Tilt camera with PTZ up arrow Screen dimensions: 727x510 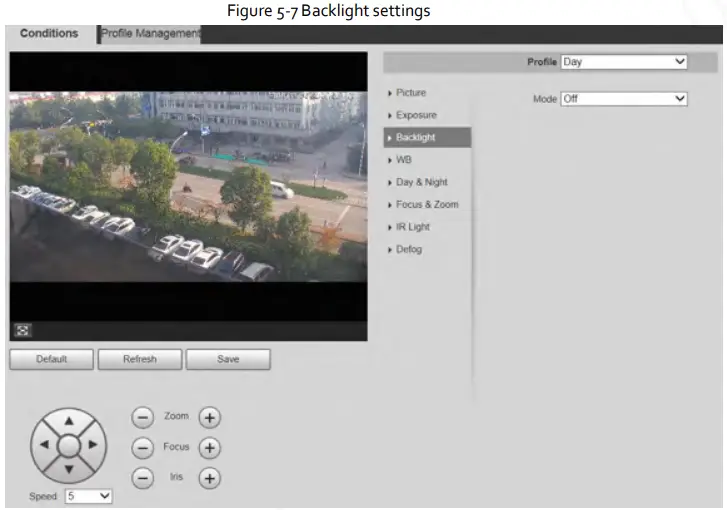69,421
